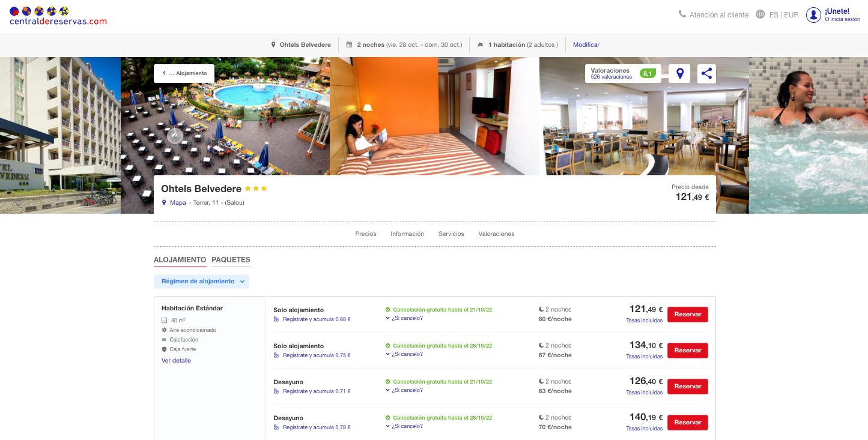Viewport: 868px width, 440px height.
Task: Click Reservar for 126,40 € offer
Action: 688,387
